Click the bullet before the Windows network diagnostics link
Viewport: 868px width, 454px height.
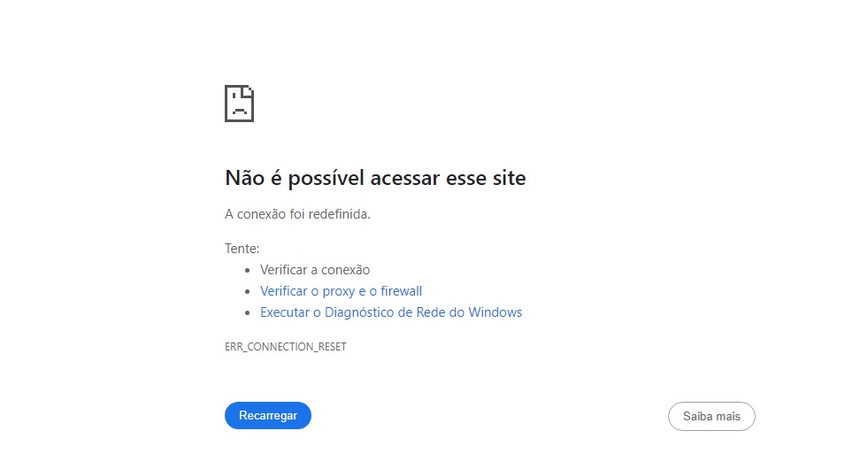(248, 312)
